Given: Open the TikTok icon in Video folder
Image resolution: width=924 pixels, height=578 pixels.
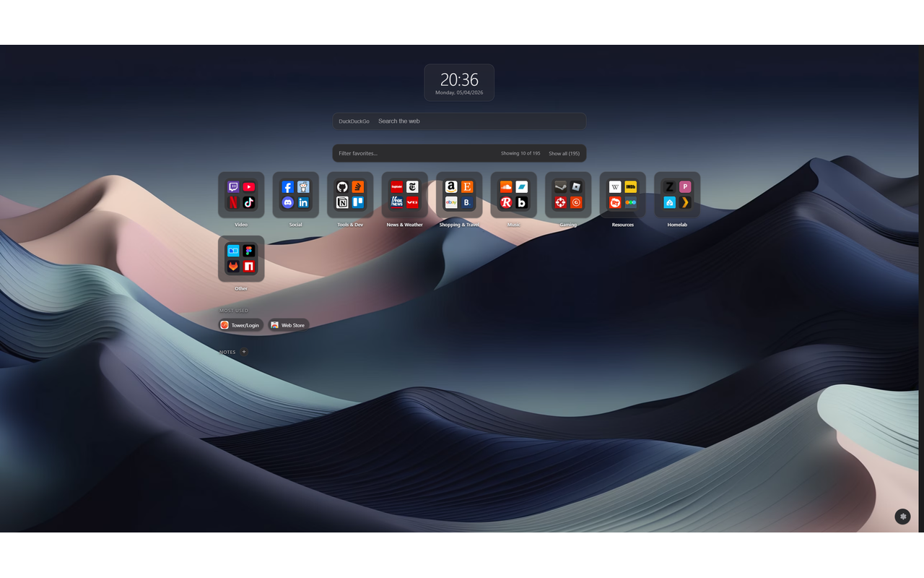Looking at the screenshot, I should (249, 202).
